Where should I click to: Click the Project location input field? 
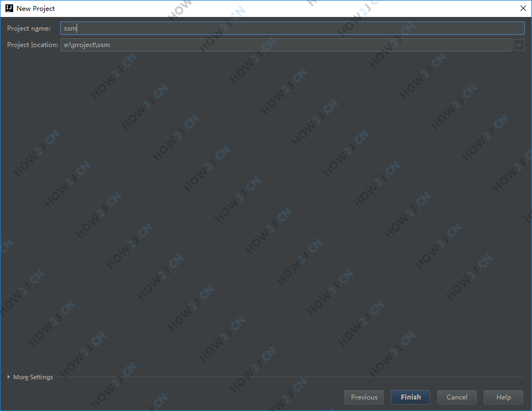click(285, 45)
